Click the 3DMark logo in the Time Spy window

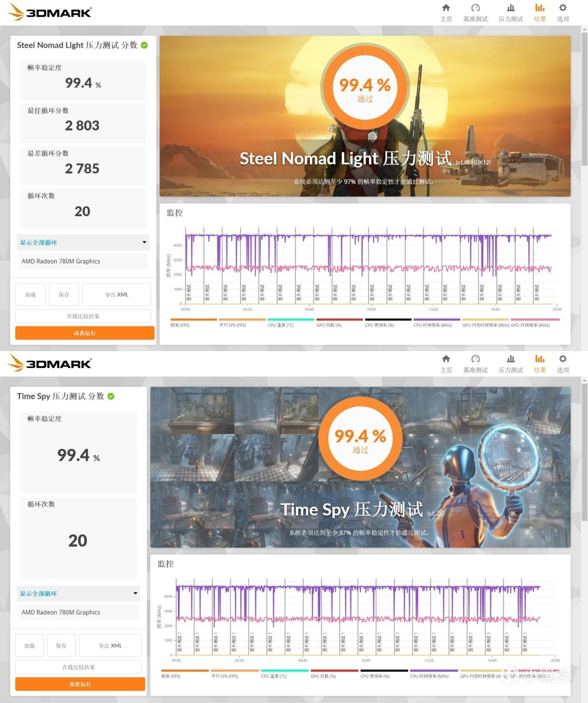pos(50,363)
